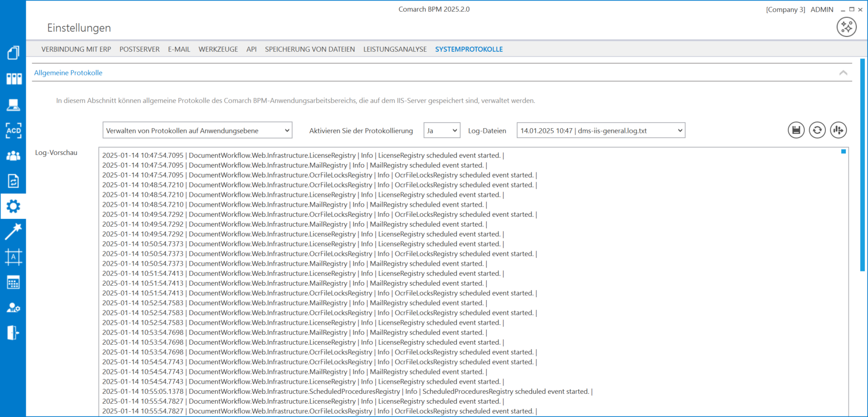868x417 pixels.
Task: Open the 'Ja' logging activation dropdown
Action: tap(441, 131)
